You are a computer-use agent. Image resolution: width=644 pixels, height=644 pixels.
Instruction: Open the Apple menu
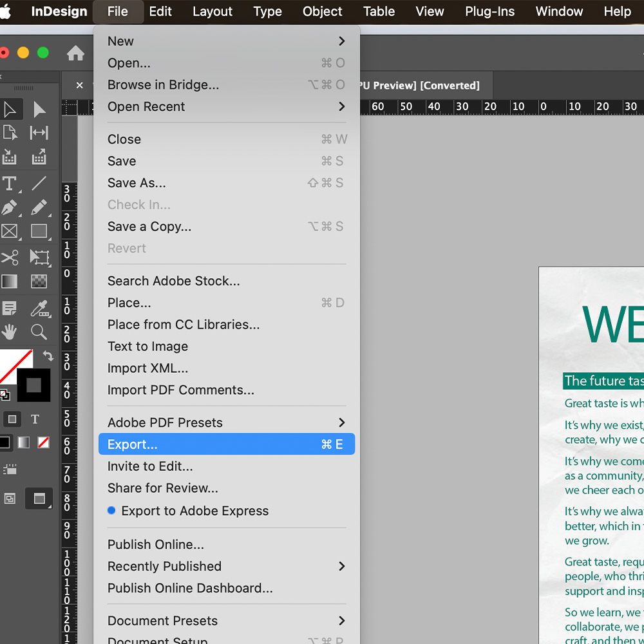(5, 12)
